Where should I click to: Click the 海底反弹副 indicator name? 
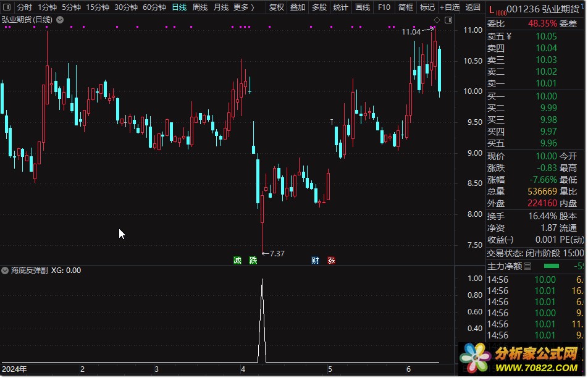pos(29,271)
